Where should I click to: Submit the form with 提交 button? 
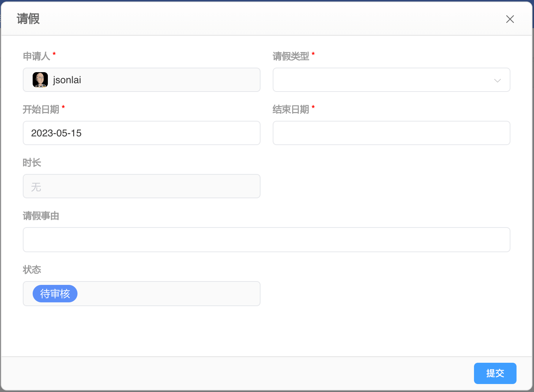pos(495,373)
